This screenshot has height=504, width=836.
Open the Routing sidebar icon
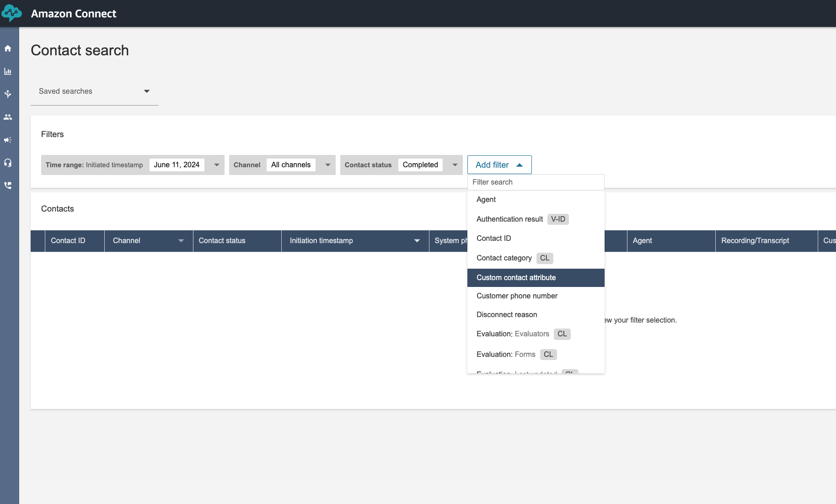[x=8, y=94]
